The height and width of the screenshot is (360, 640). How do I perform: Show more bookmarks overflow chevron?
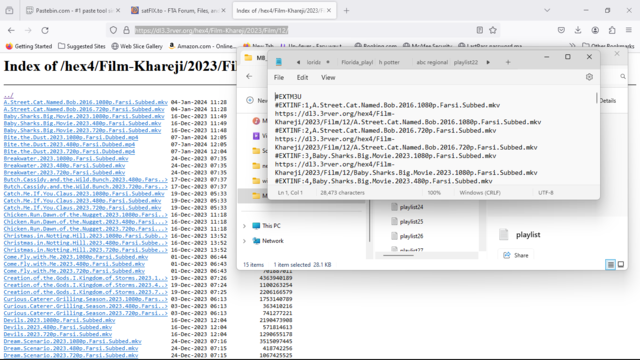(572, 46)
